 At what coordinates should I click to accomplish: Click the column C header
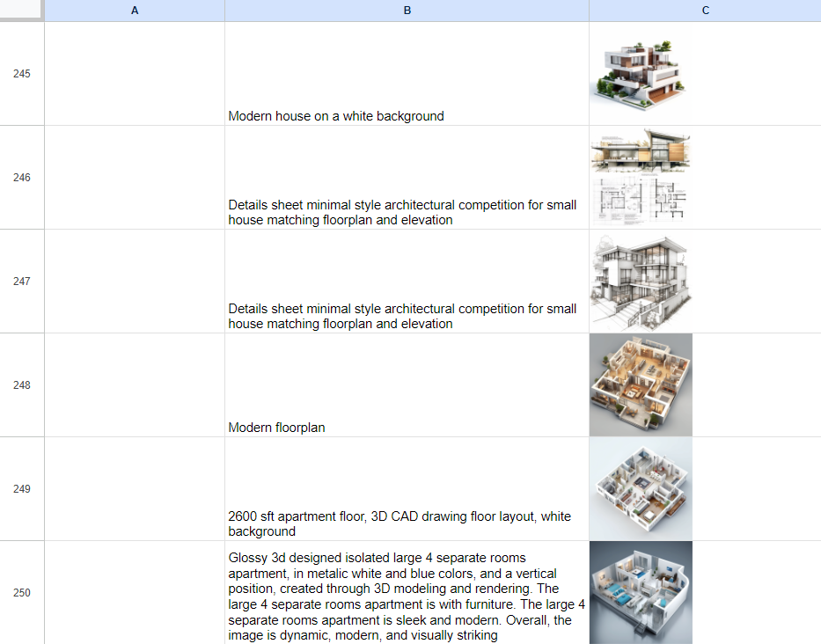click(x=705, y=11)
